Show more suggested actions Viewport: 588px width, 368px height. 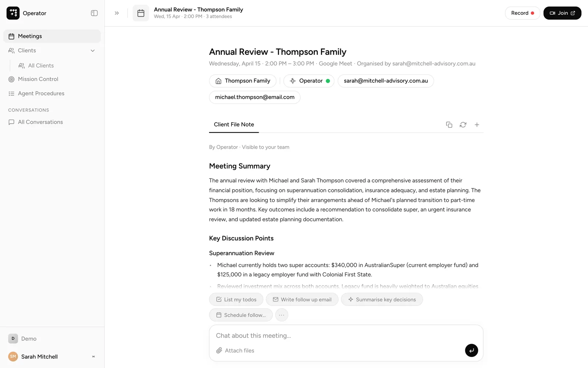click(282, 315)
